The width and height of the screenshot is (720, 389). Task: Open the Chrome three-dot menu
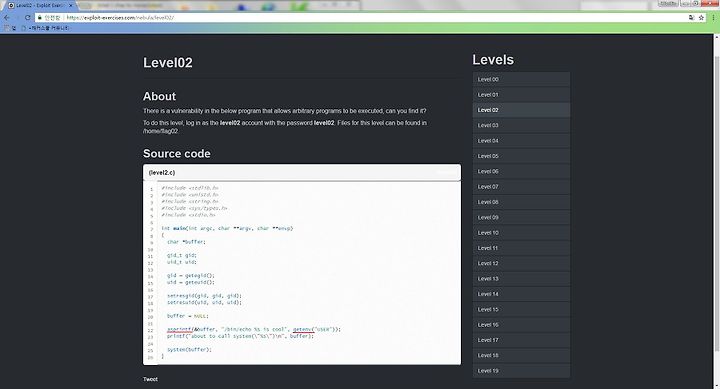(x=714, y=17)
